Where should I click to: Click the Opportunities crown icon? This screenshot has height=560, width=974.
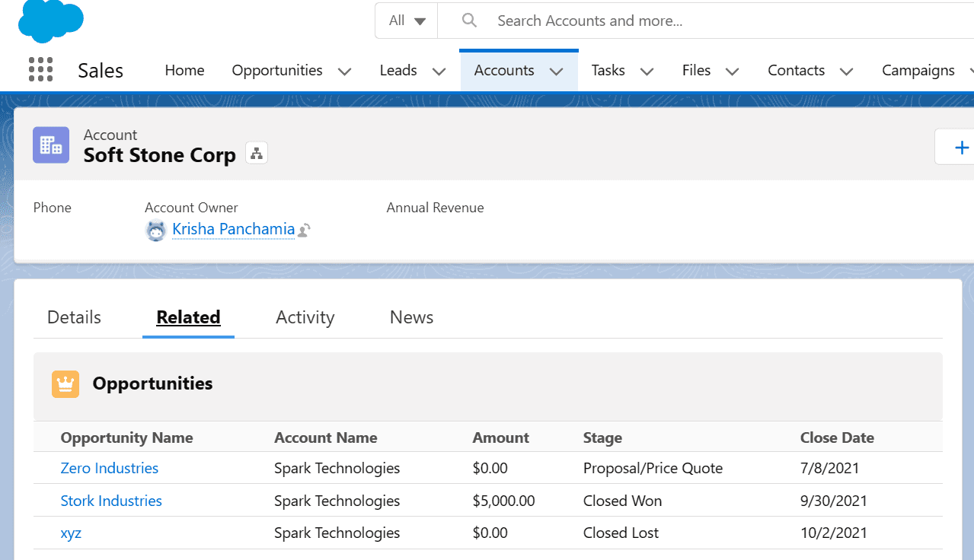[x=65, y=384]
